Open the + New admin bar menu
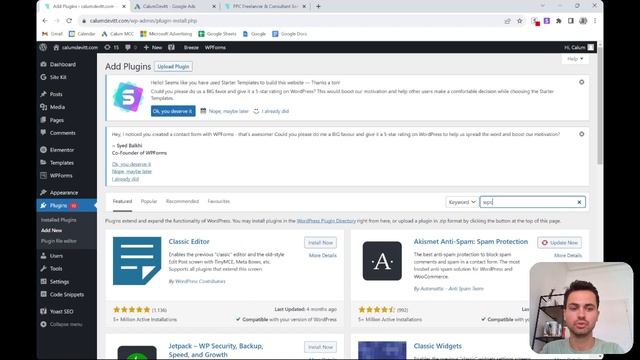This screenshot has width=640, height=360. [x=152, y=47]
